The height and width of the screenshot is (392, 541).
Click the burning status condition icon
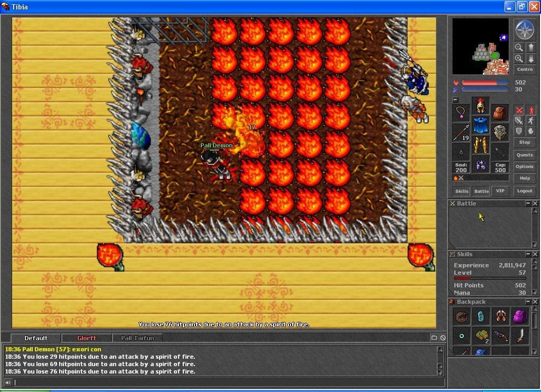pyautogui.click(x=455, y=178)
